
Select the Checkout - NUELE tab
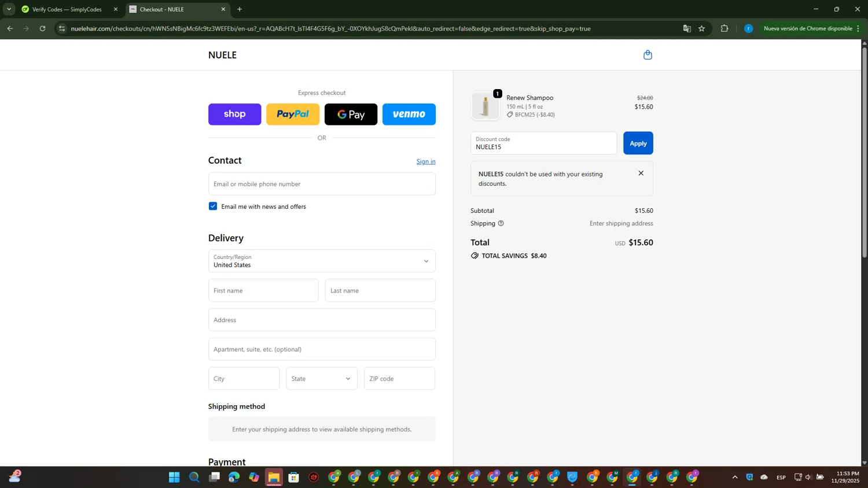174,9
